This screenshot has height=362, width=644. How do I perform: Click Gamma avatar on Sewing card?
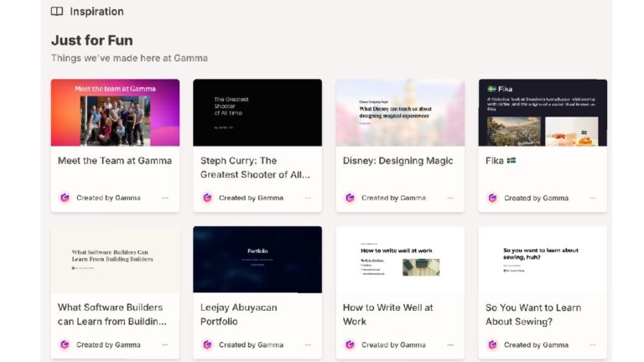point(492,344)
